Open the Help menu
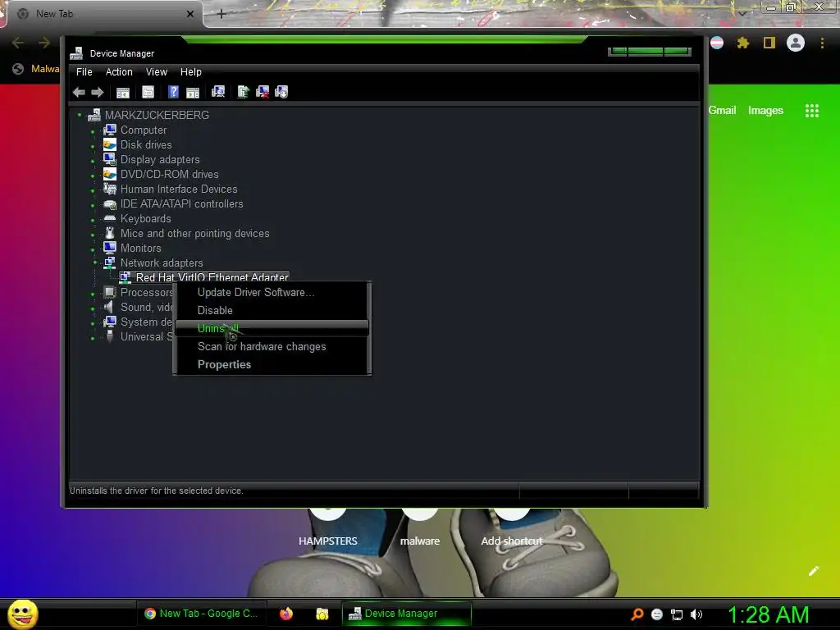The height and width of the screenshot is (630, 840). click(x=190, y=72)
